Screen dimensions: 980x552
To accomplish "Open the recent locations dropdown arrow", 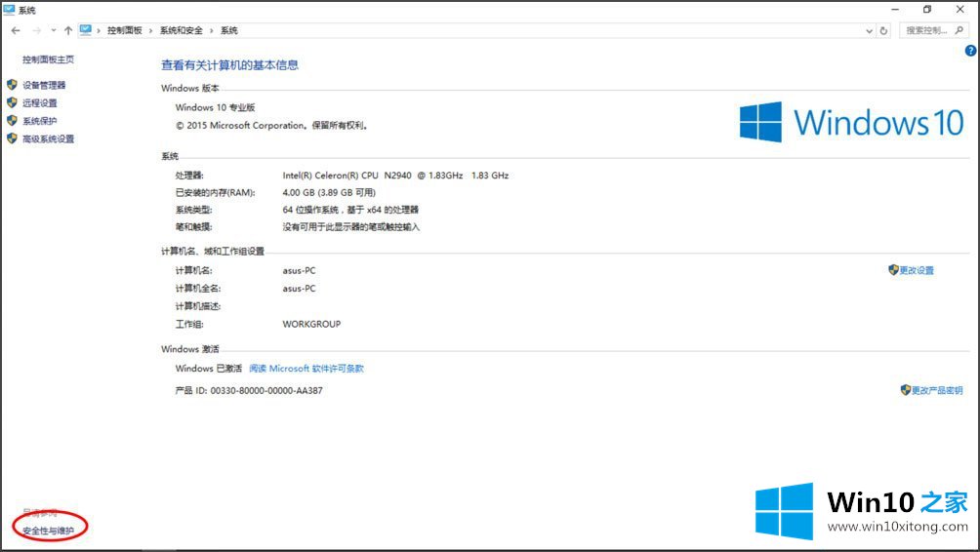I will tap(54, 30).
